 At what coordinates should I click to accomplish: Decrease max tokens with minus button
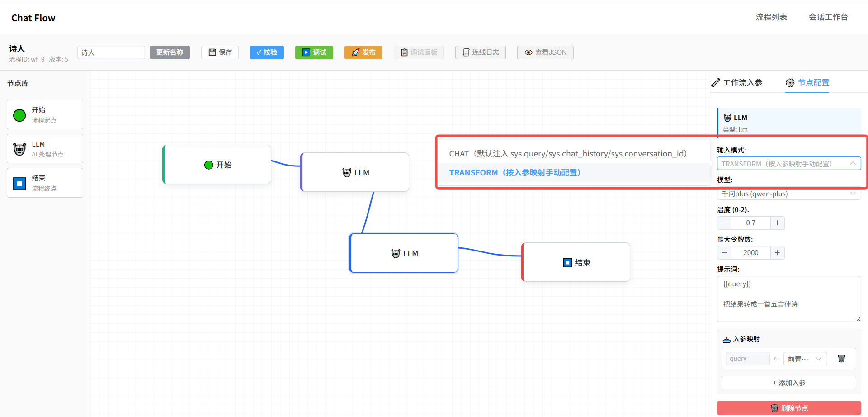724,253
